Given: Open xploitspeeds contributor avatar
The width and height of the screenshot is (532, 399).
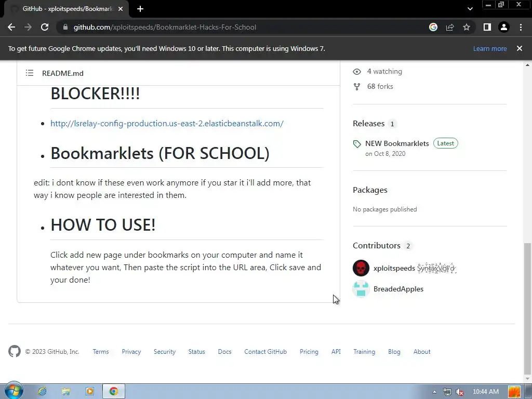Looking at the screenshot, I should (x=361, y=268).
